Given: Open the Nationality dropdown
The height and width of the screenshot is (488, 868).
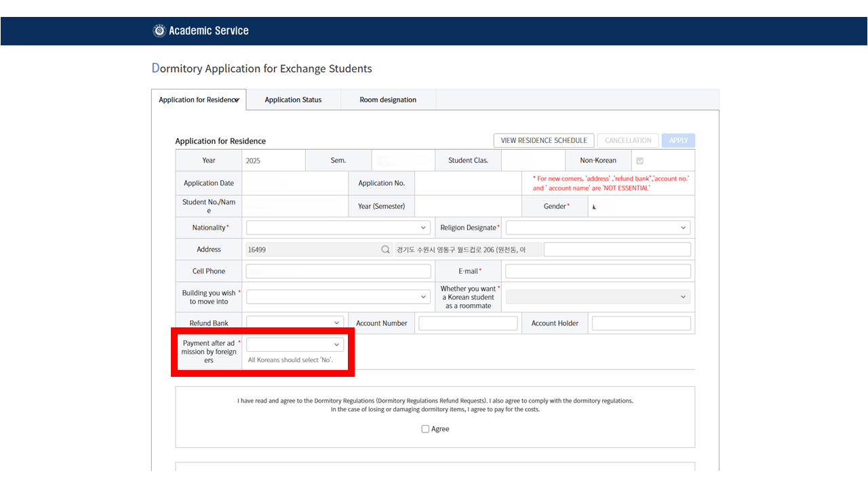Looking at the screenshot, I should pos(338,228).
